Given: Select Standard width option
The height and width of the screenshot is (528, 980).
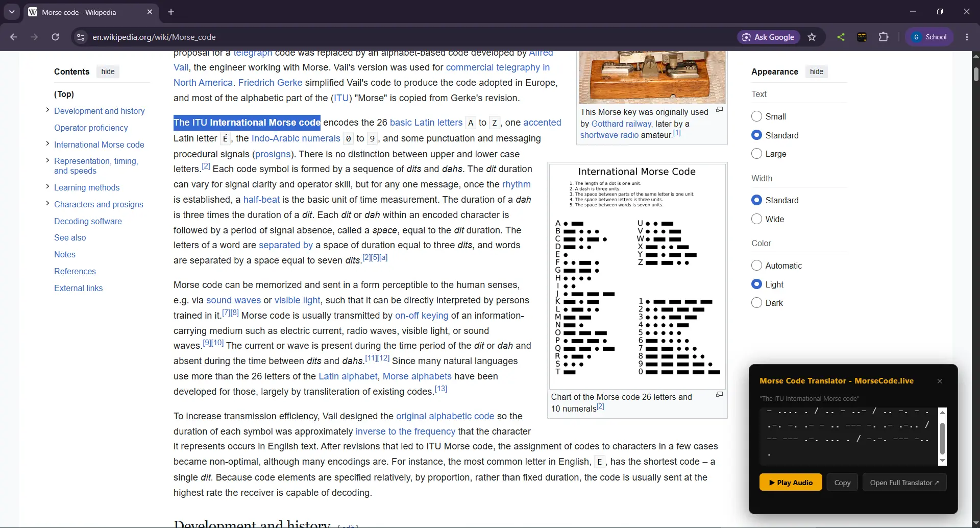Looking at the screenshot, I should [756, 200].
